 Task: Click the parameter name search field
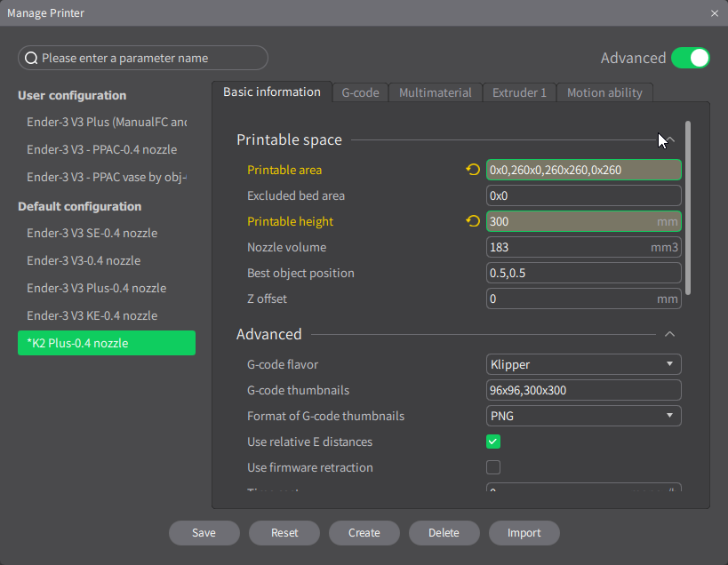[143, 58]
